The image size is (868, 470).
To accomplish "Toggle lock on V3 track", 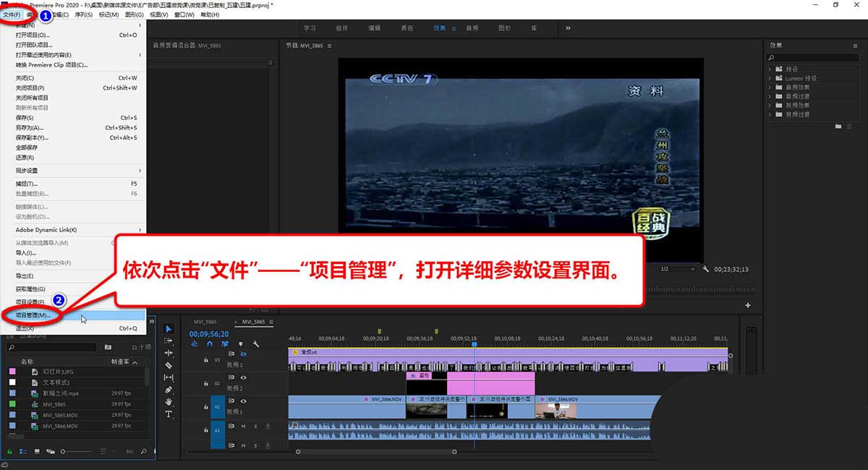I will (206, 359).
